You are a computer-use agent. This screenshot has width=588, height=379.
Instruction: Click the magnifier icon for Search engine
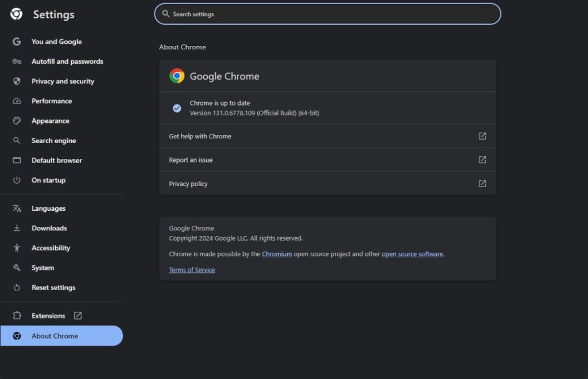17,141
